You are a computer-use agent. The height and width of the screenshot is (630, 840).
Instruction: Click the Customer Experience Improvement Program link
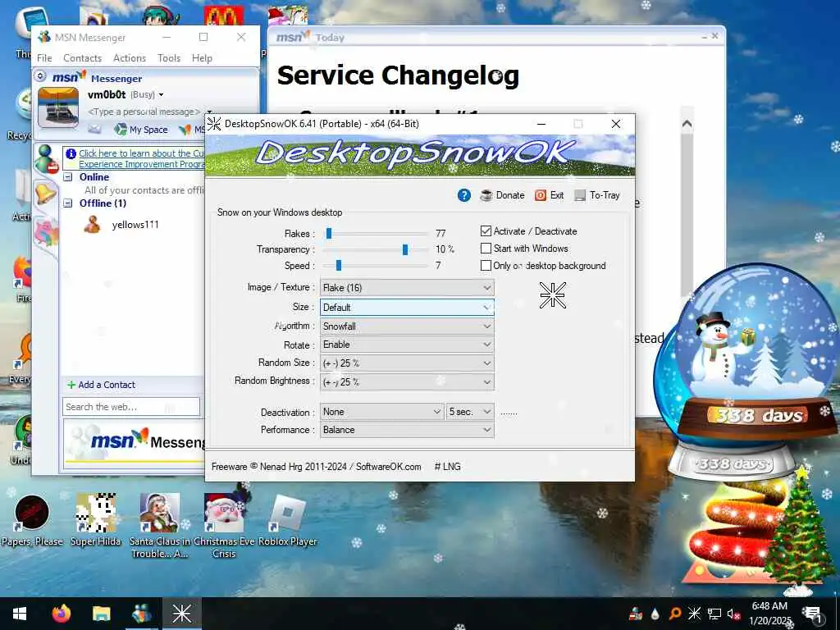pyautogui.click(x=141, y=158)
